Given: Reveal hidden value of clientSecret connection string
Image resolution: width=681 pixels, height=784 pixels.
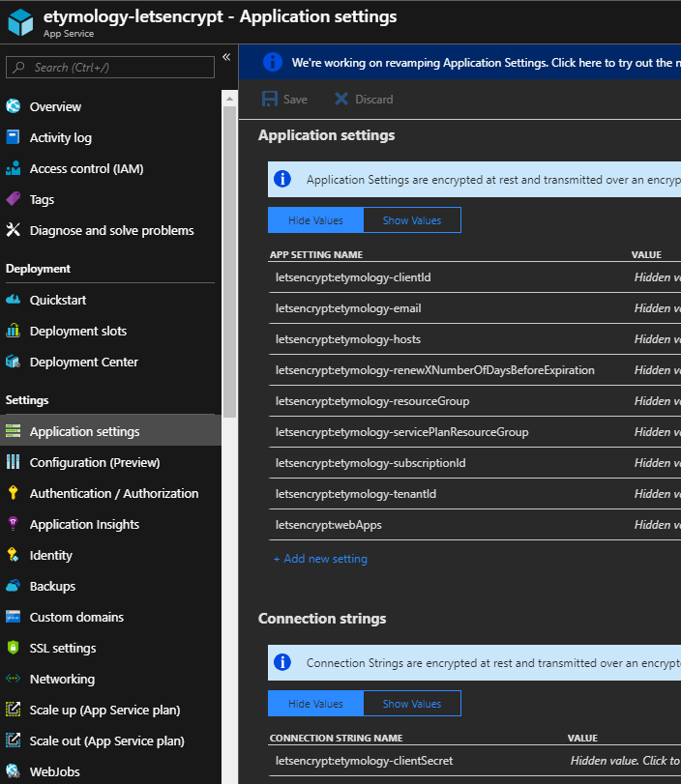Looking at the screenshot, I should (626, 761).
